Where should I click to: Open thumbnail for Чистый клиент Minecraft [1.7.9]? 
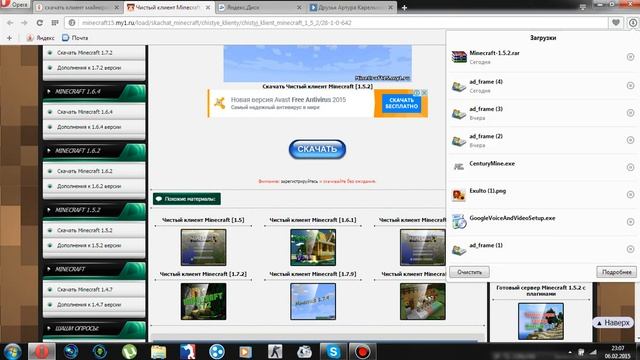click(x=313, y=302)
